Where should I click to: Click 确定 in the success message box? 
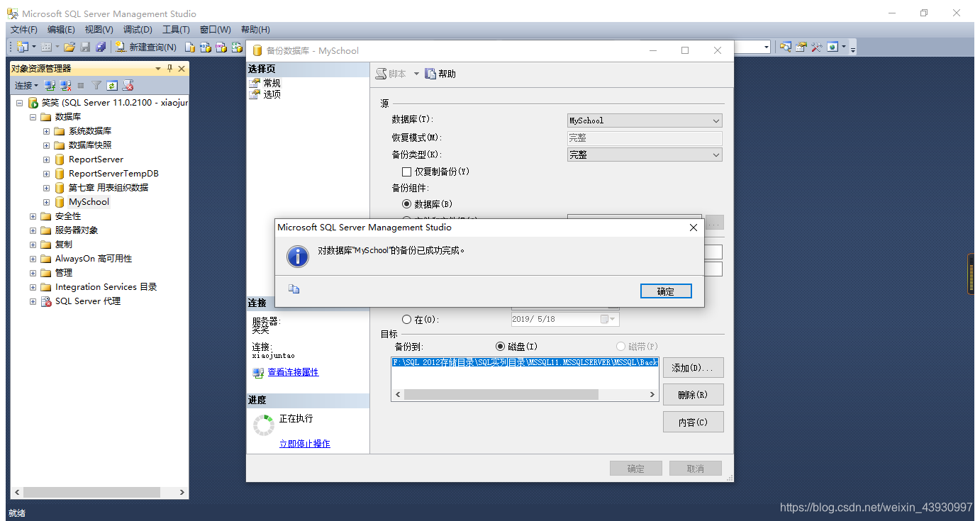[x=665, y=291]
